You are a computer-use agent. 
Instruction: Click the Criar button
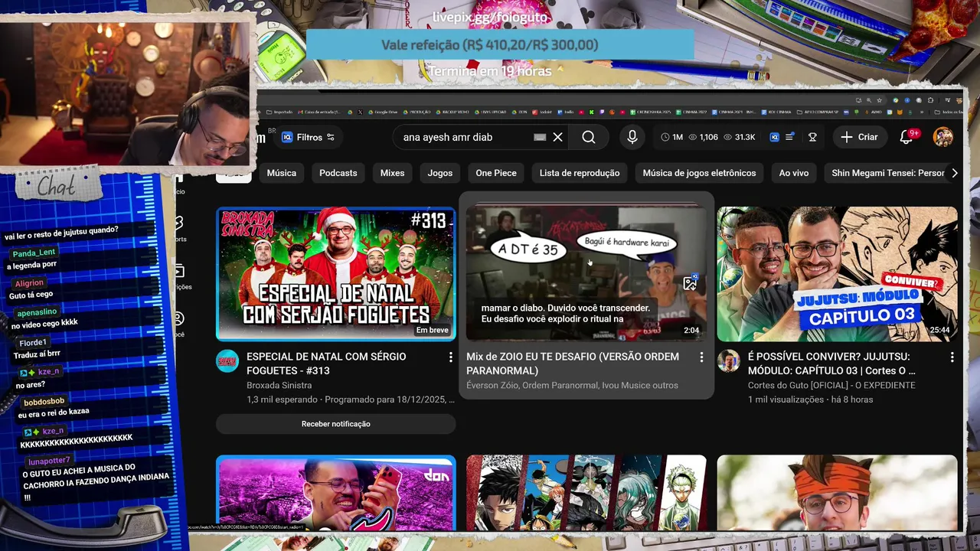[x=860, y=137]
